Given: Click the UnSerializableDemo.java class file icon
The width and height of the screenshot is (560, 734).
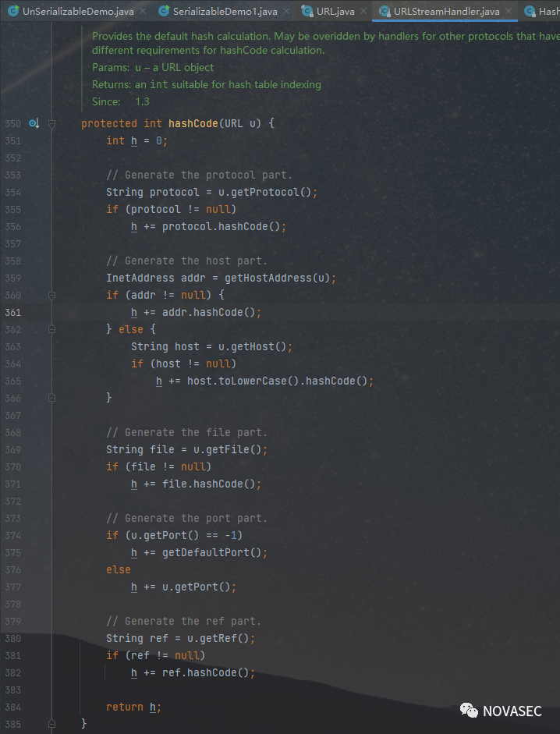Looking at the screenshot, I should click(13, 11).
